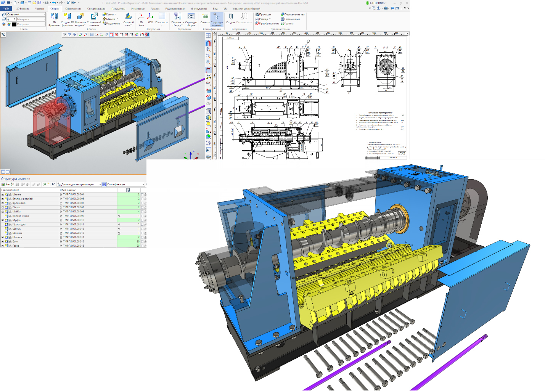The width and height of the screenshot is (545, 392).
Task: Click Создать 3D фрагмент tool
Action: coord(68,19)
